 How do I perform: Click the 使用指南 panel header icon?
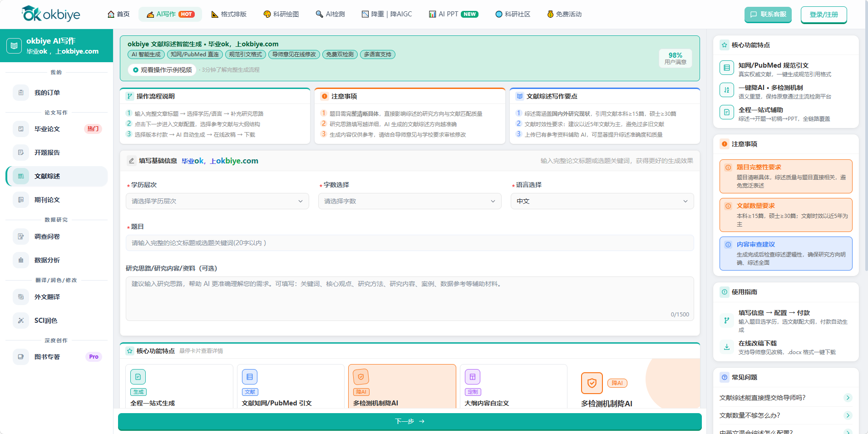[x=725, y=292]
